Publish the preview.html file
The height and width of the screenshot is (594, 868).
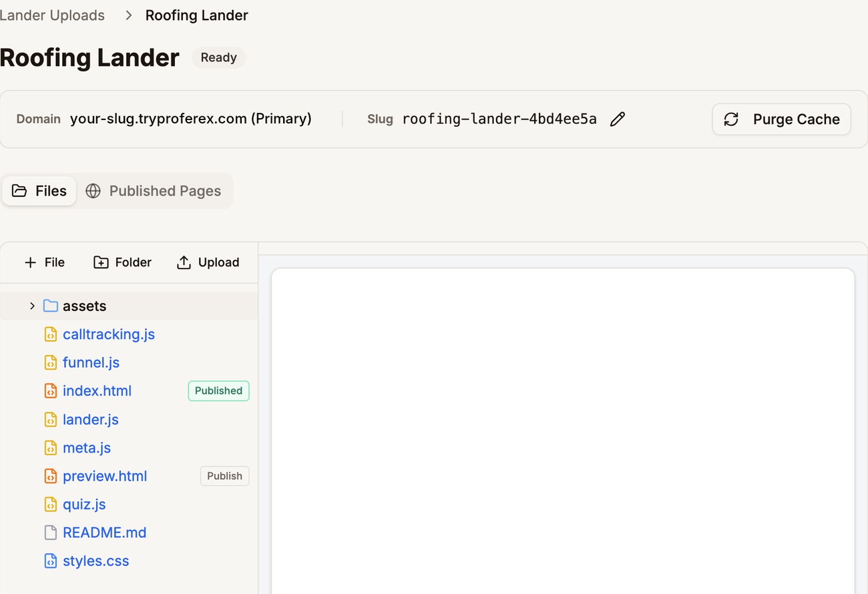pyautogui.click(x=224, y=476)
